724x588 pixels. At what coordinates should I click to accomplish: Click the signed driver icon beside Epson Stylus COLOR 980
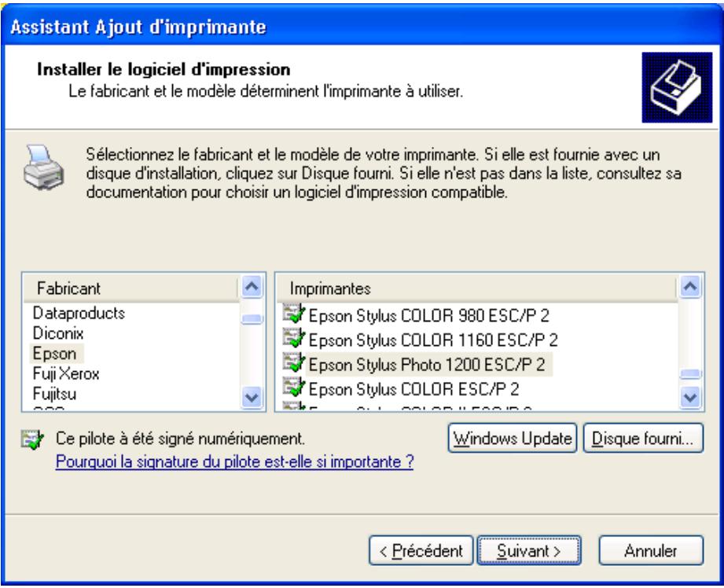click(294, 314)
